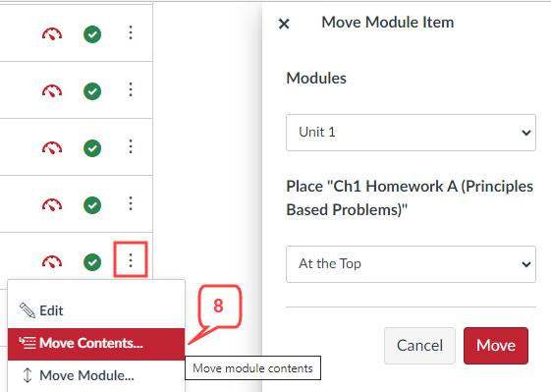Click the red mastery gauge icon in second row

[x=52, y=91]
